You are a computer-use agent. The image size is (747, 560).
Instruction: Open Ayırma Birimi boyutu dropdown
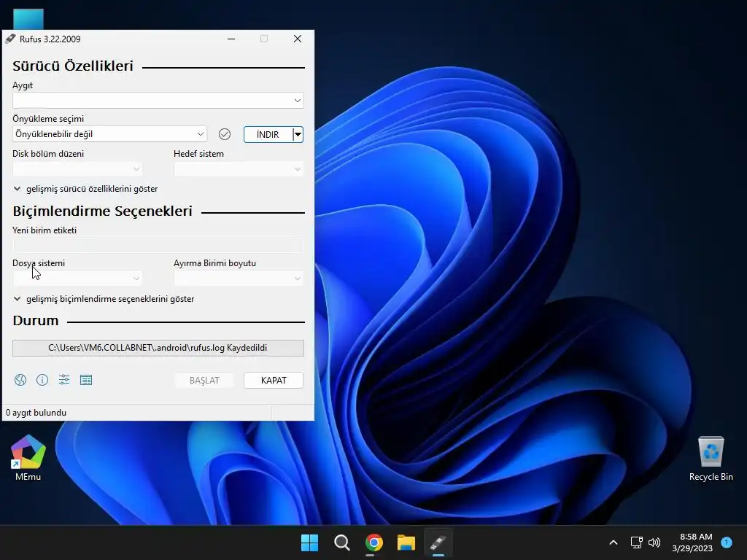click(x=239, y=278)
